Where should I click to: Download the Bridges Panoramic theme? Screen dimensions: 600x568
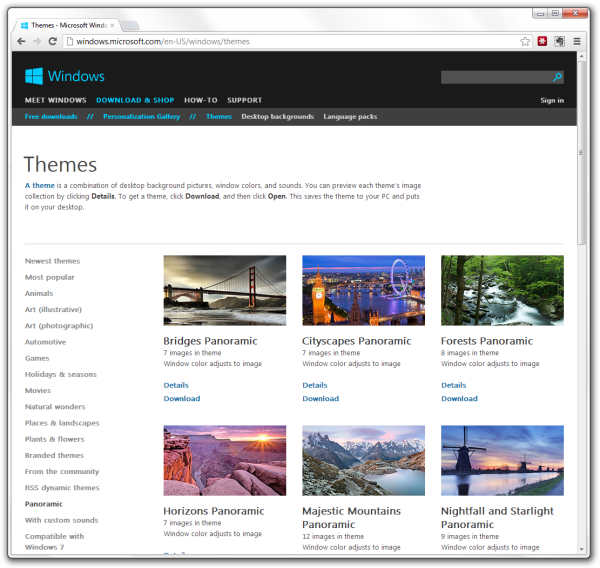[182, 398]
